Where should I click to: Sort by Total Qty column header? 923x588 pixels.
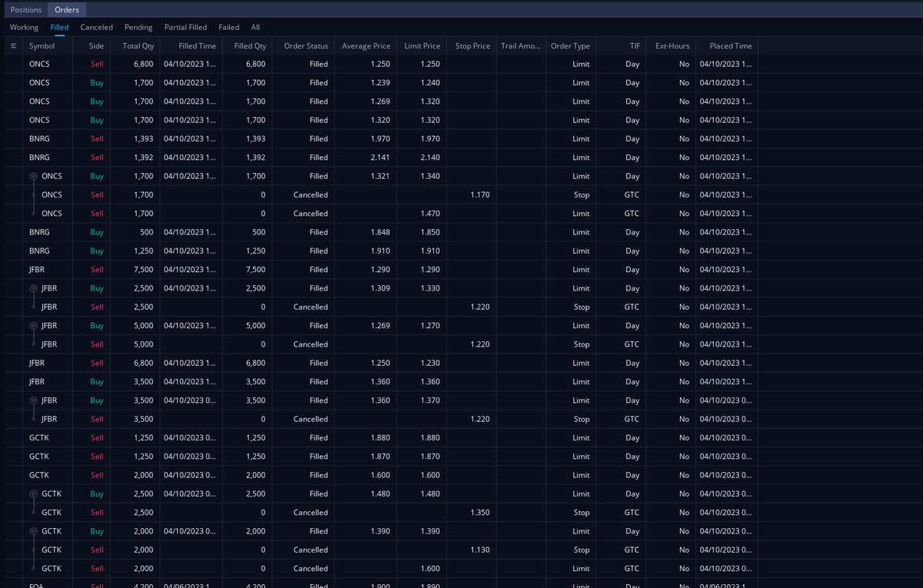point(137,46)
